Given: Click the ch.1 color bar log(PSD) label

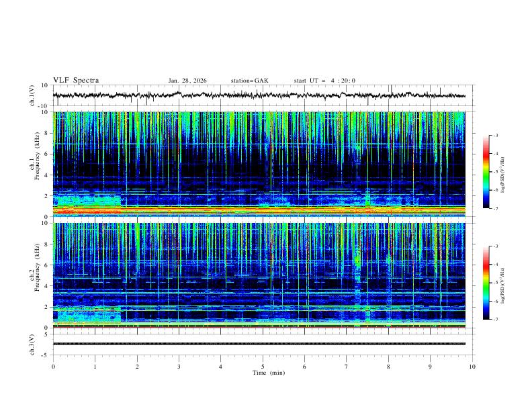Looking at the screenshot, I should (503, 175).
